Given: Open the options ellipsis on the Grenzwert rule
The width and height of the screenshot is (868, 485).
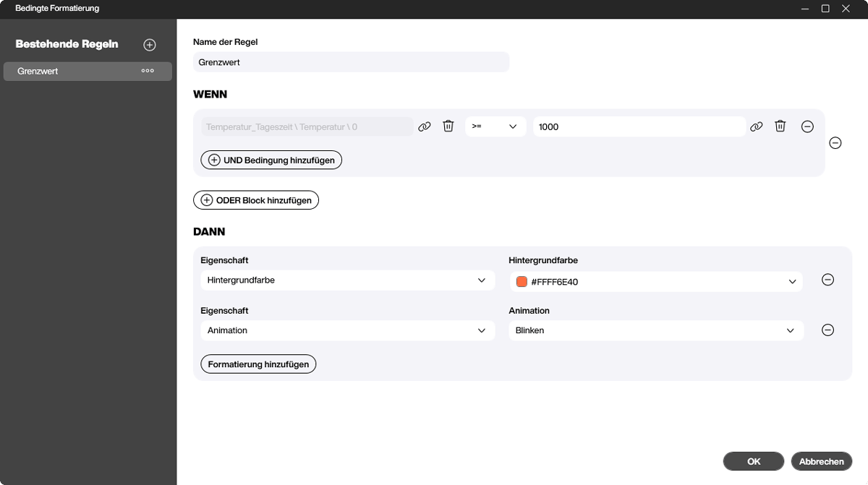Looking at the screenshot, I should pos(148,71).
